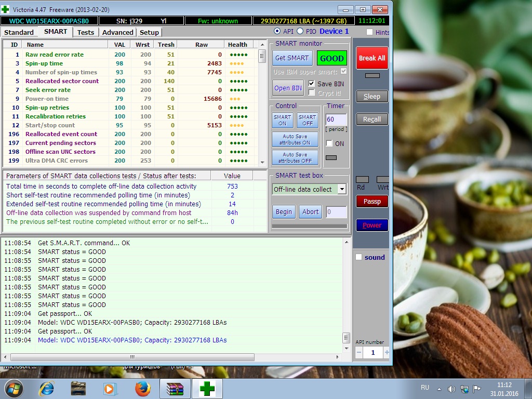Click the red Break All button
This screenshot has height=399, width=532.
[x=372, y=58]
